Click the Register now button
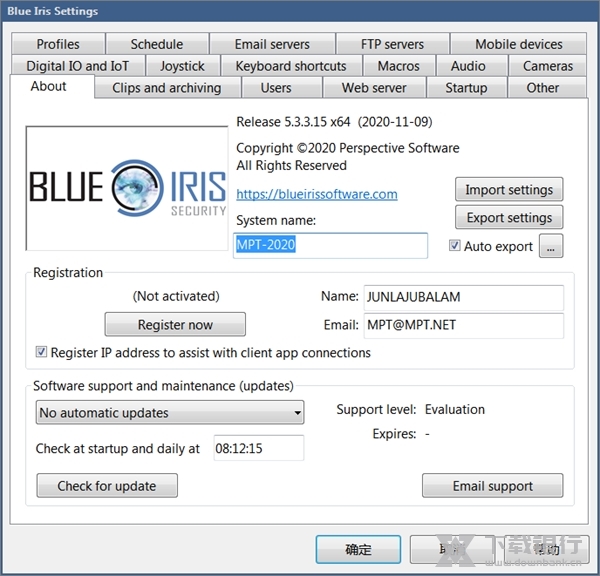This screenshot has width=600, height=576. [175, 325]
